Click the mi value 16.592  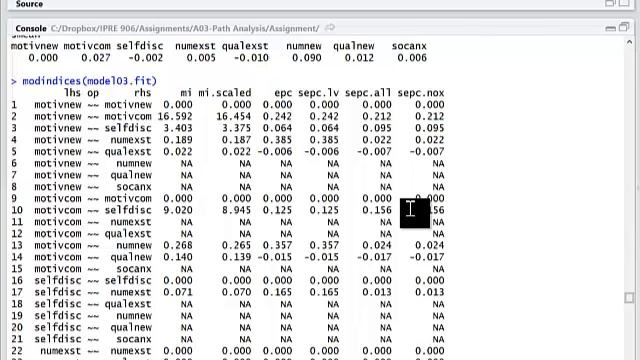click(x=175, y=116)
